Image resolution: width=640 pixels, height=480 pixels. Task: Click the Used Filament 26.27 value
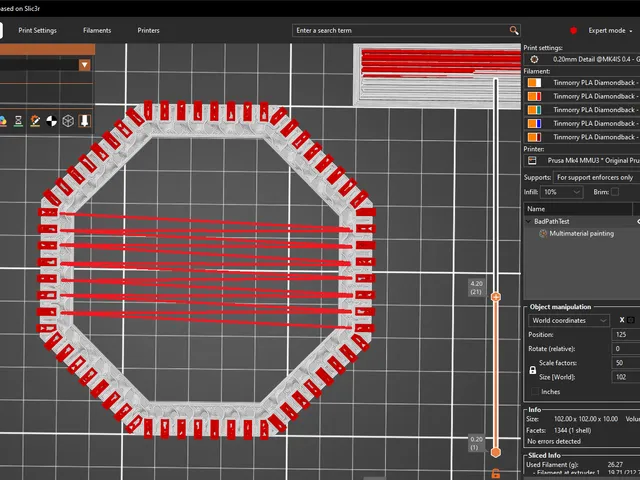(x=615, y=465)
